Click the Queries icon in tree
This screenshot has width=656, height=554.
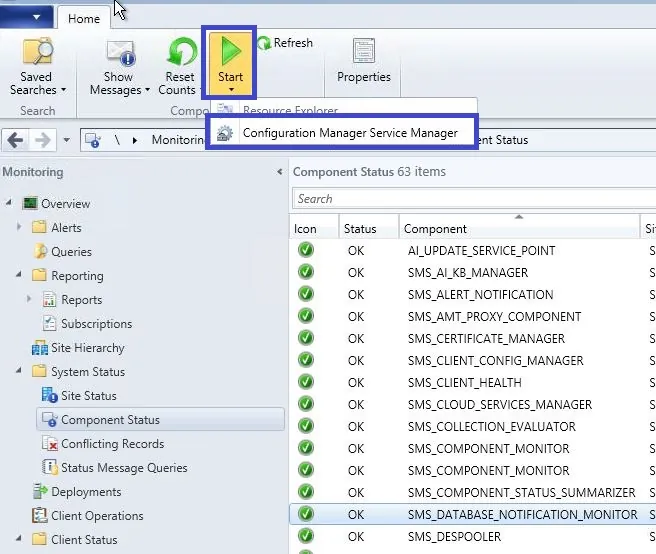[41, 251]
